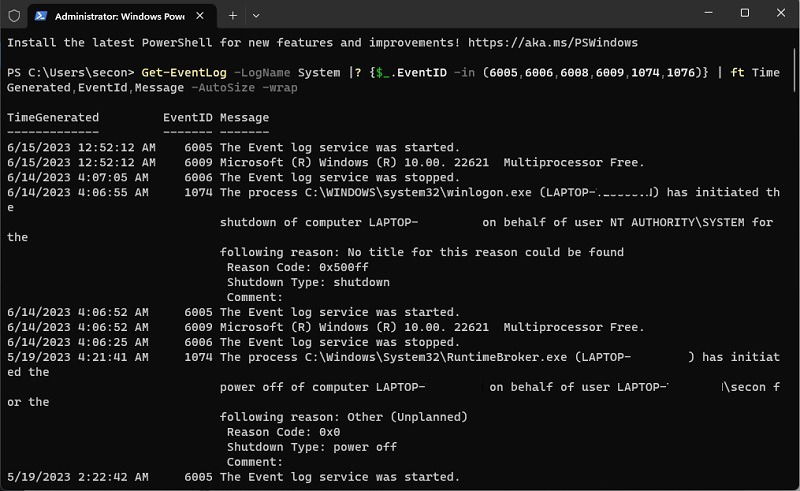Open a new tab with plus icon
Image resolution: width=800 pixels, height=491 pixels.
tap(233, 16)
